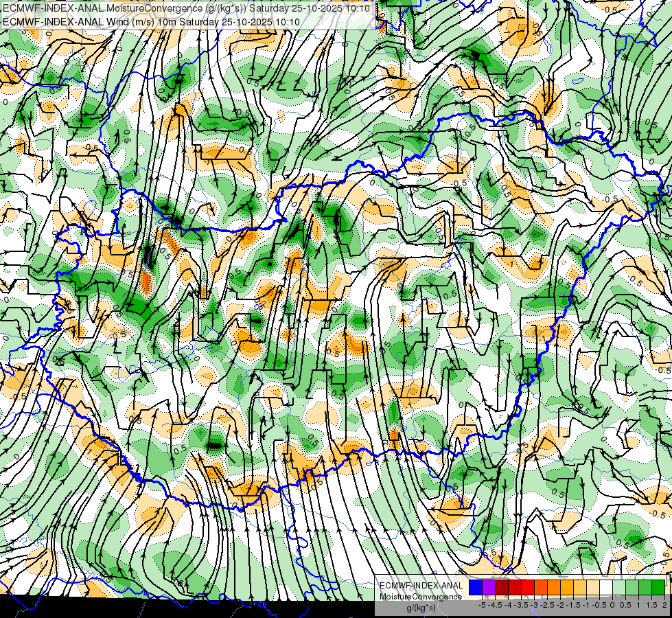The image size is (672, 618).
Task: Click the '-5' tick label in the legend
Action: coord(482,605)
